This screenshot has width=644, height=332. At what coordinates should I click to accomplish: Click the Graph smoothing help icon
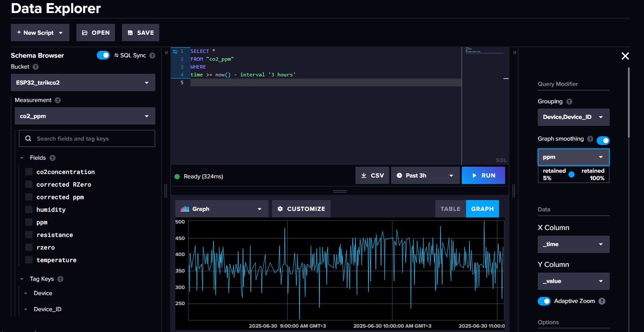pyautogui.click(x=590, y=139)
